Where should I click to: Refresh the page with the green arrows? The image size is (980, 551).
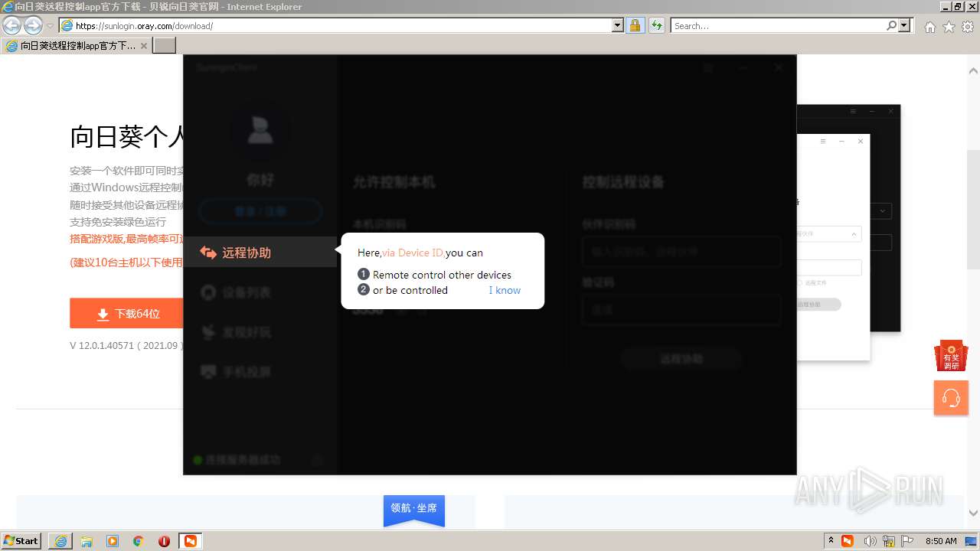pos(656,25)
